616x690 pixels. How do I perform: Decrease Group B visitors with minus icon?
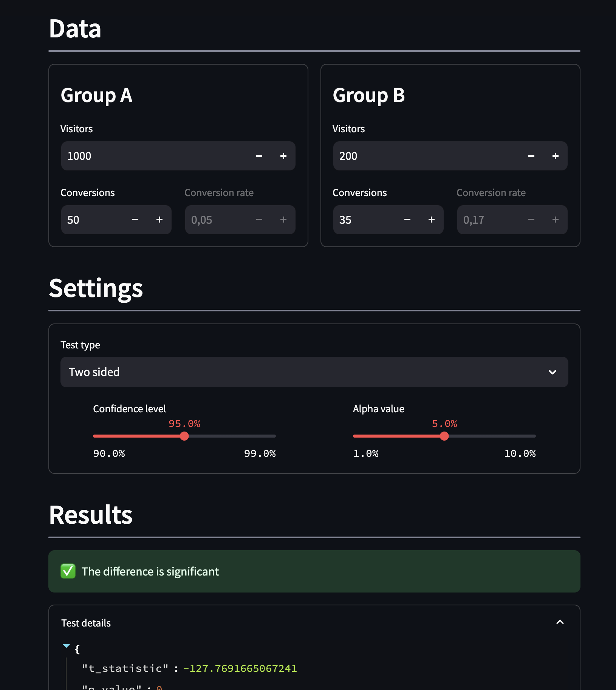(x=531, y=156)
